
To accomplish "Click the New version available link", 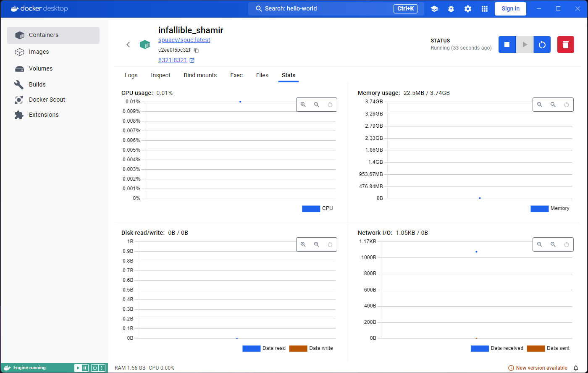I will pos(538,368).
